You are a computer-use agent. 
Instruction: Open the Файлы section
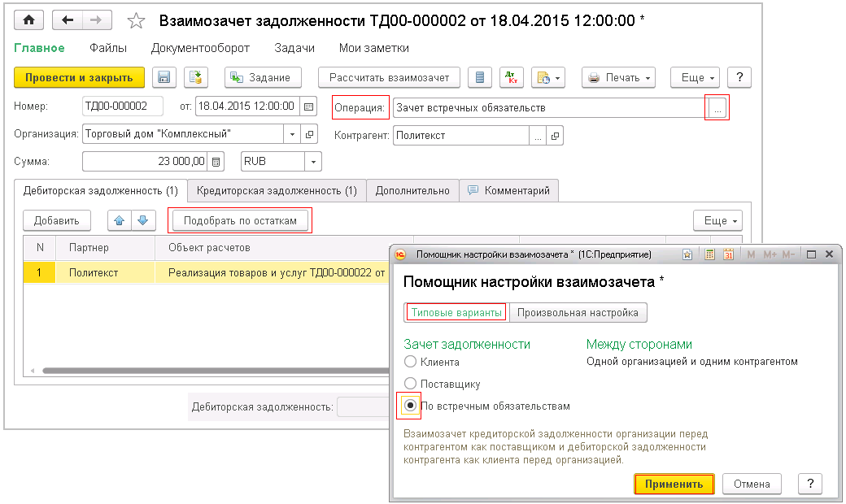point(108,48)
